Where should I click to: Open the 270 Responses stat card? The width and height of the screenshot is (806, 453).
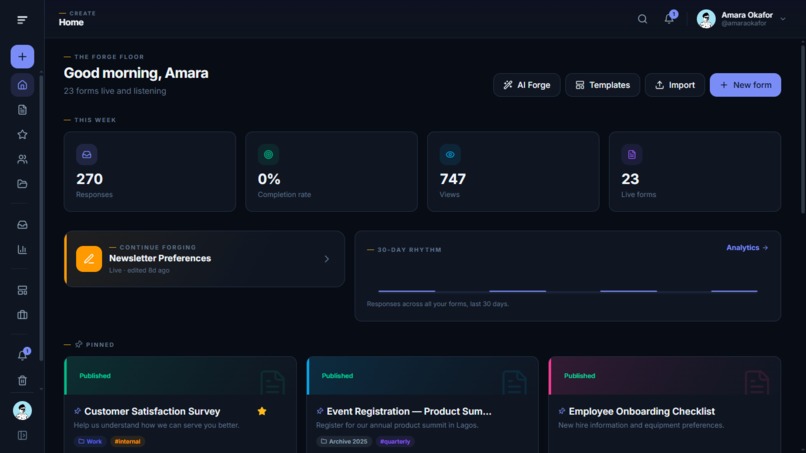coord(150,171)
